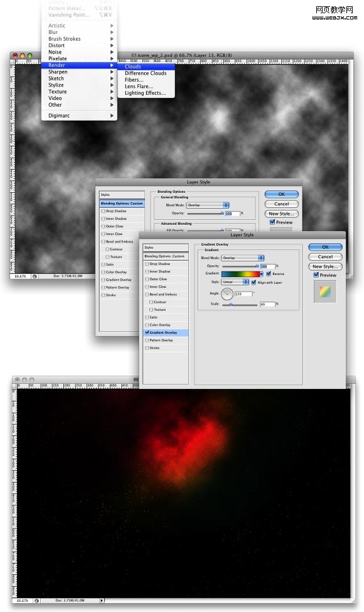Click the status bar icon in the red nebula window
The image size is (364, 612).
(x=36, y=600)
